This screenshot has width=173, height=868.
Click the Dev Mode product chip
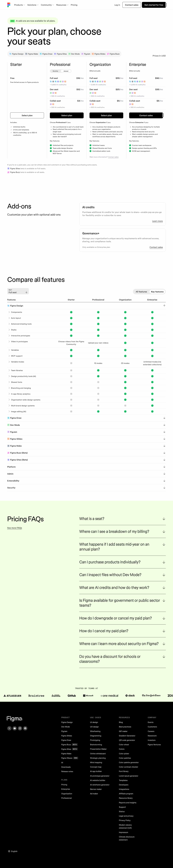74,54
